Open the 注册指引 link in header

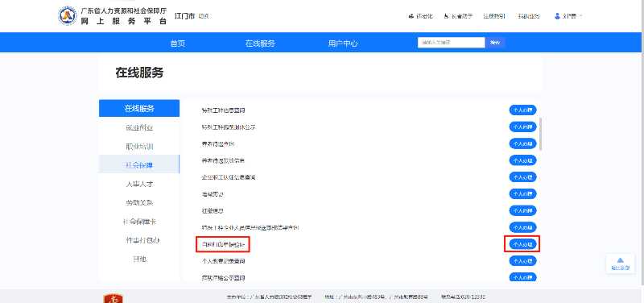[494, 16]
